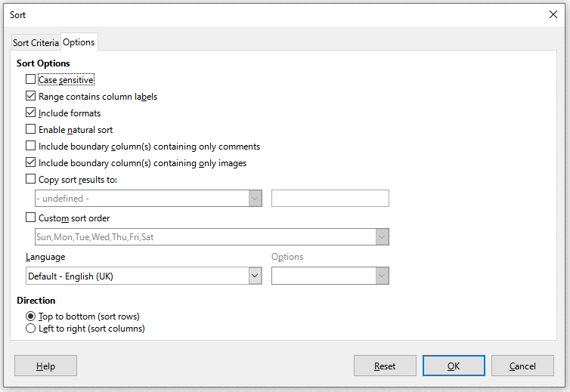The width and height of the screenshot is (570, 392).
Task: Reset the sort settings
Action: pyautogui.click(x=385, y=366)
